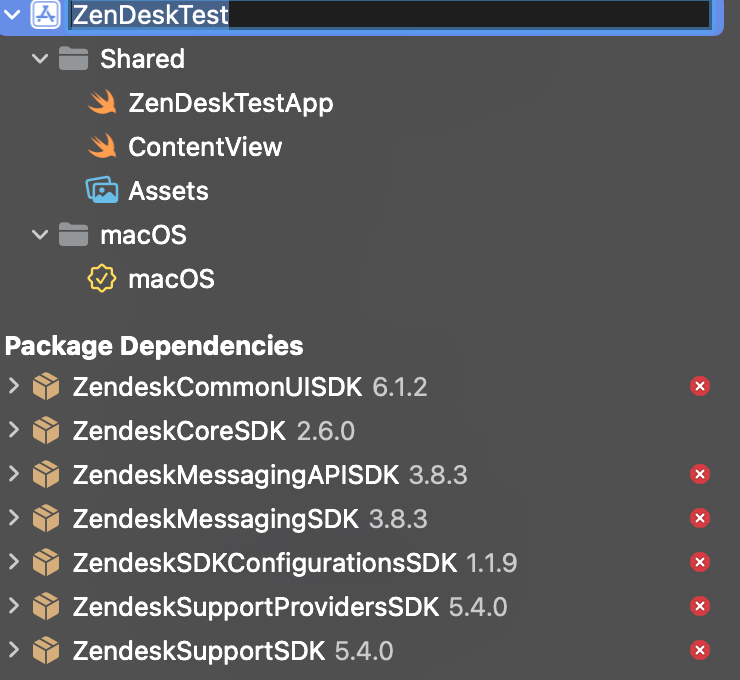Select the Shared folder
Image resolution: width=740 pixels, height=680 pixels.
click(x=142, y=59)
